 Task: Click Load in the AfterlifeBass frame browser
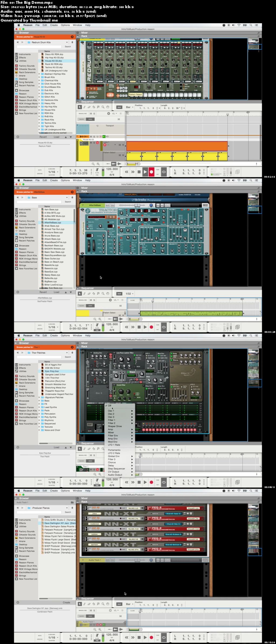click(x=56, y=292)
